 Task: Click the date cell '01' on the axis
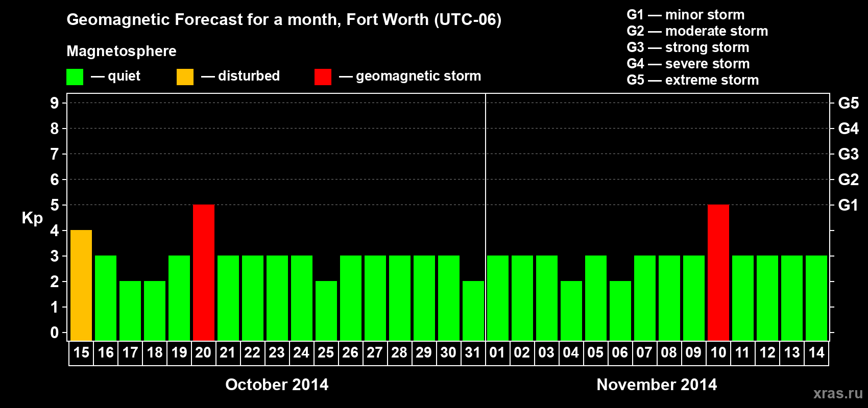click(498, 353)
